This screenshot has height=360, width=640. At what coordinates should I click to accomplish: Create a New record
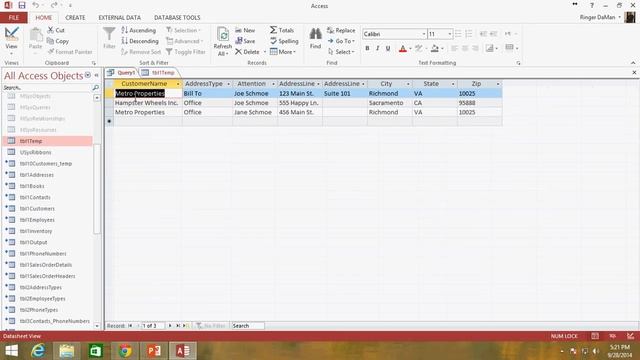245,30
